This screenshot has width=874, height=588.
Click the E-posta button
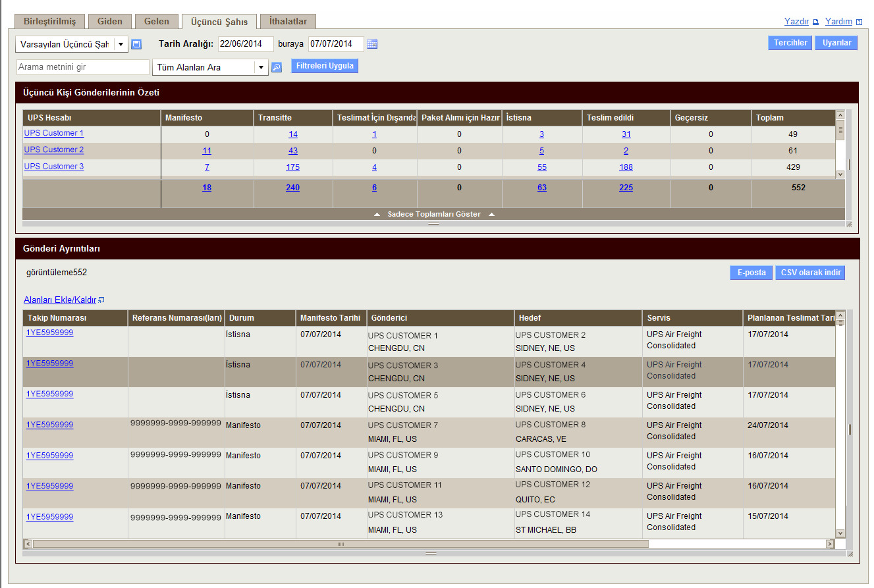click(x=751, y=273)
